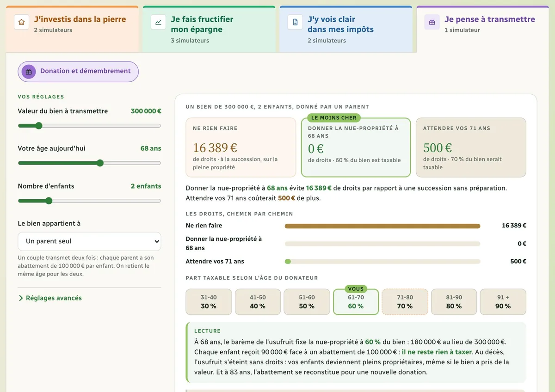Open "J'y vois clair dans mes impôts" tab
The width and height of the screenshot is (555, 392).
tap(346, 29)
